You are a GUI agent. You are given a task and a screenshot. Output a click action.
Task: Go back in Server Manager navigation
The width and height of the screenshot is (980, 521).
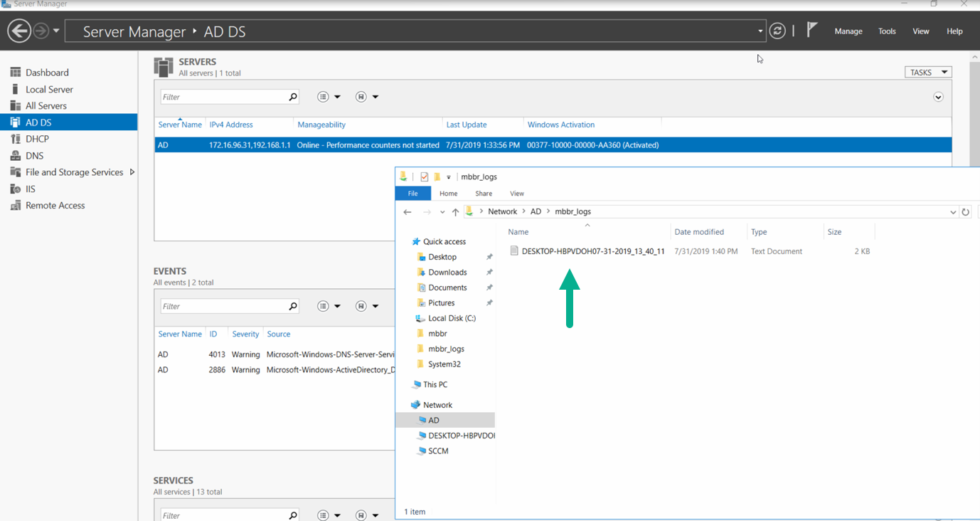click(x=19, y=31)
